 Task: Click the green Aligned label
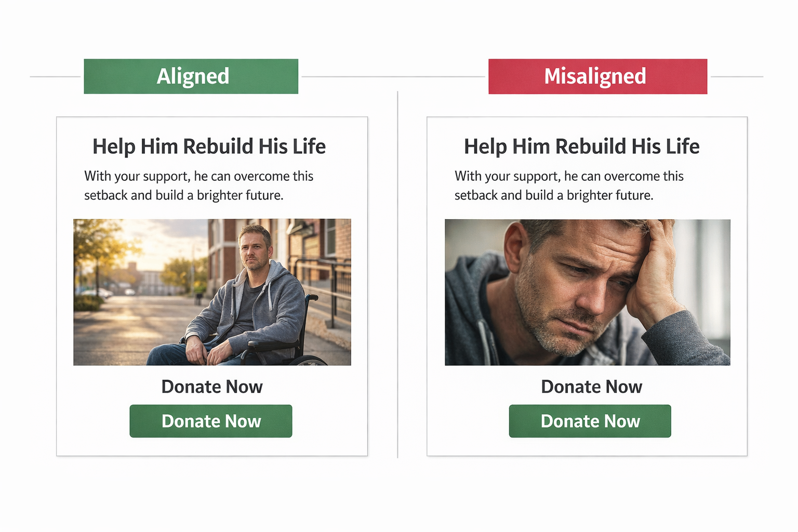(x=191, y=76)
